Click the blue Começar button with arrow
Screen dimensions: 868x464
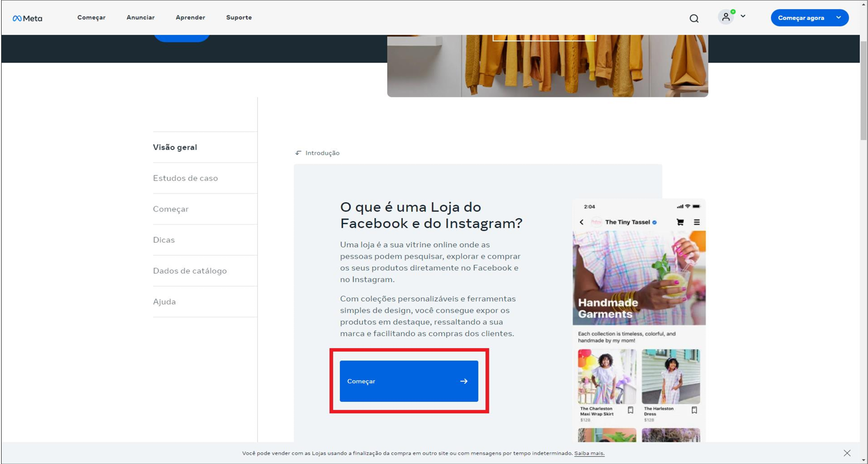pyautogui.click(x=409, y=381)
